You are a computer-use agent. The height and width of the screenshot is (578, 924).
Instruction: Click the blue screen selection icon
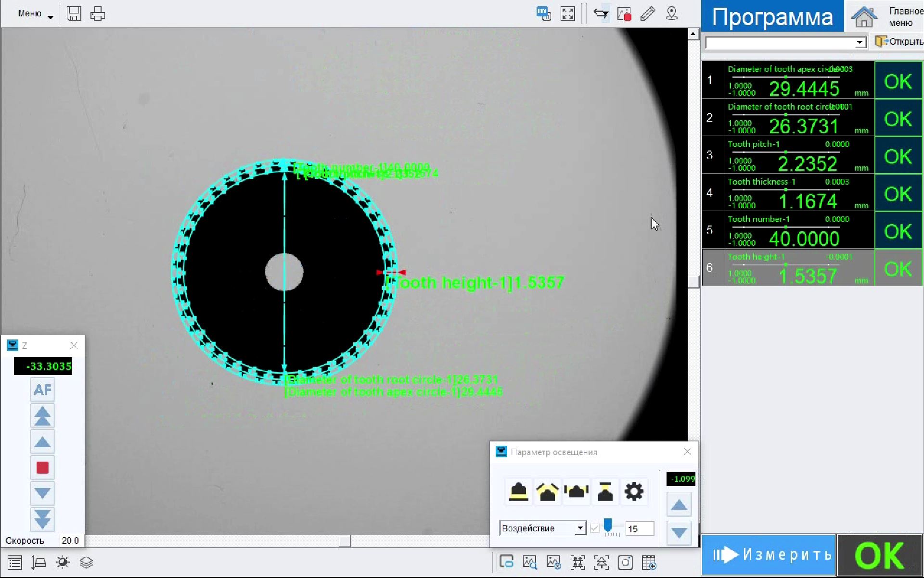[506, 562]
